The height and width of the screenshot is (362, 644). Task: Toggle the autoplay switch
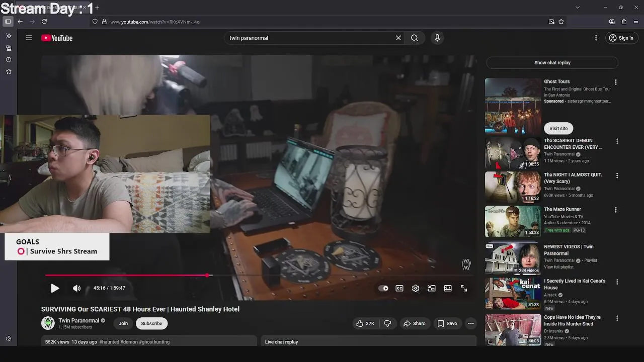coord(383,288)
